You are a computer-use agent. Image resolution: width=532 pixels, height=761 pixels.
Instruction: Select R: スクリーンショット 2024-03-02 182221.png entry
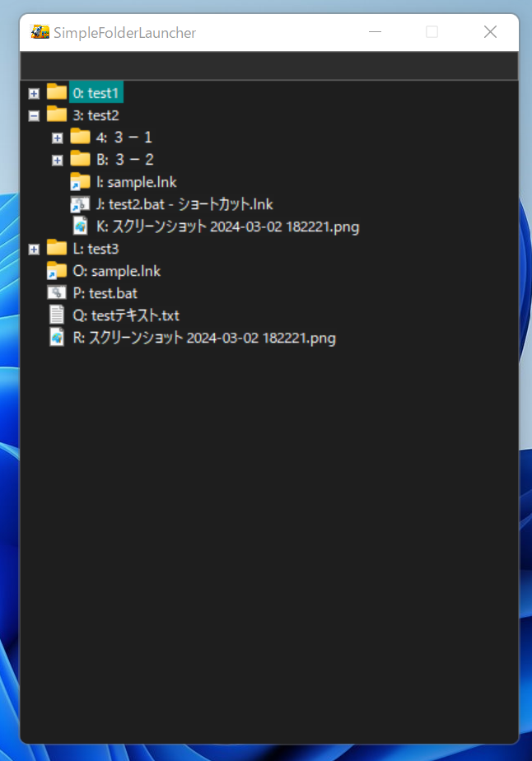[x=203, y=338]
